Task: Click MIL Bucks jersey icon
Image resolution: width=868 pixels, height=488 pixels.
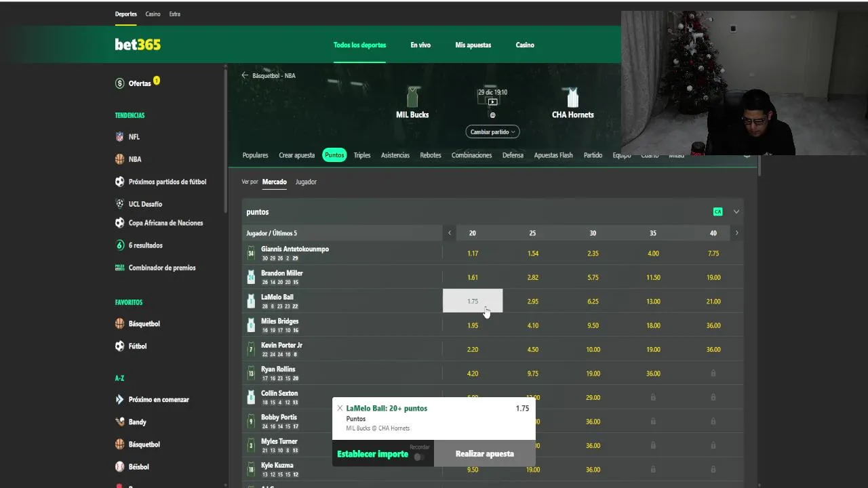Action: point(413,97)
